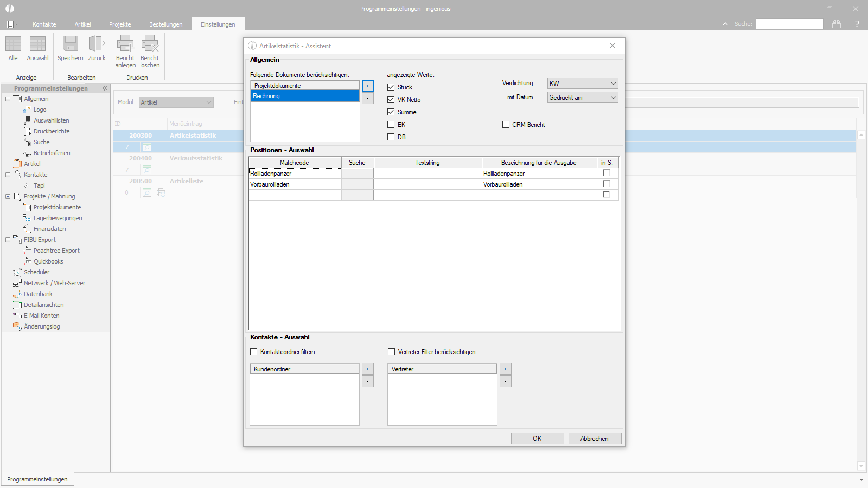Viewport: 868px width, 488px height.
Task: Tick in S. checkbox for Vorbaurollladen row
Action: pos(607,184)
